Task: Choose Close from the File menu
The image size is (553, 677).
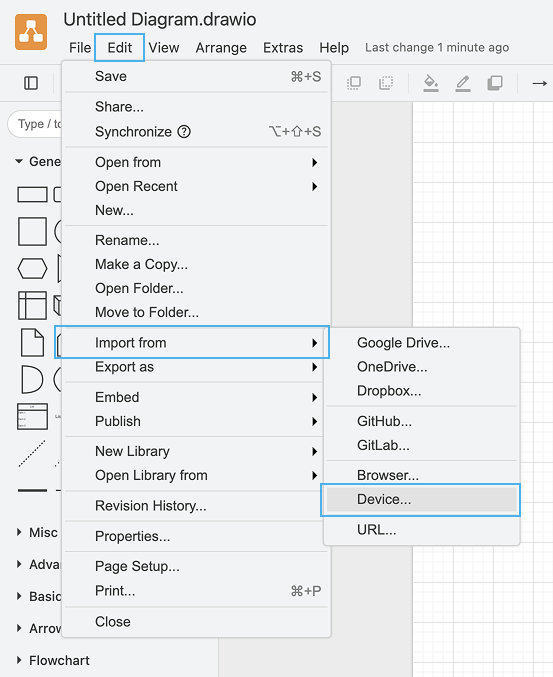Action: click(196, 622)
